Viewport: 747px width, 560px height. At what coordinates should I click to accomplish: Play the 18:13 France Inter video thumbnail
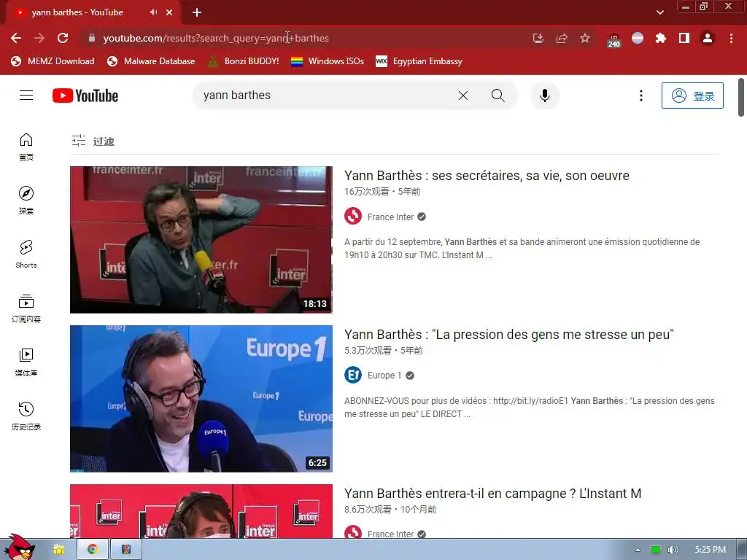[201, 239]
